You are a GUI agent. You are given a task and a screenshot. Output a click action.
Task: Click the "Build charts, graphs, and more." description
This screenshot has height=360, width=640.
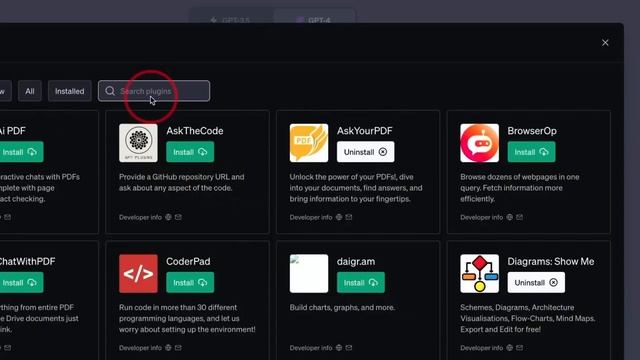[x=342, y=307]
